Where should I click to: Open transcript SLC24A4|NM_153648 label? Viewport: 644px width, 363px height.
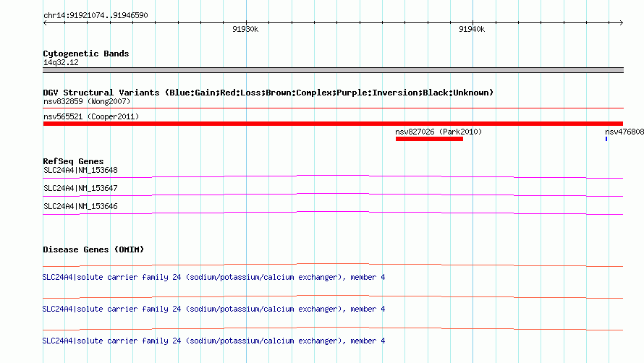[x=80, y=170]
